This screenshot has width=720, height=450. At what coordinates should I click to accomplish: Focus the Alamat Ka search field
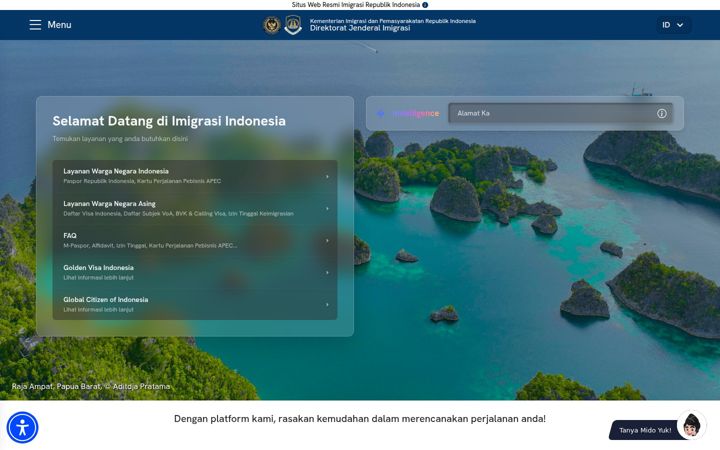click(561, 113)
